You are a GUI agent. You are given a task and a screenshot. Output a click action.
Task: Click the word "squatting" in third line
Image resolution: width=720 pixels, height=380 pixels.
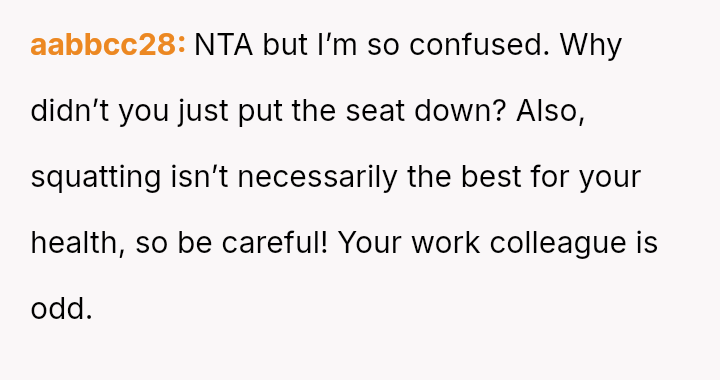[x=96, y=178]
